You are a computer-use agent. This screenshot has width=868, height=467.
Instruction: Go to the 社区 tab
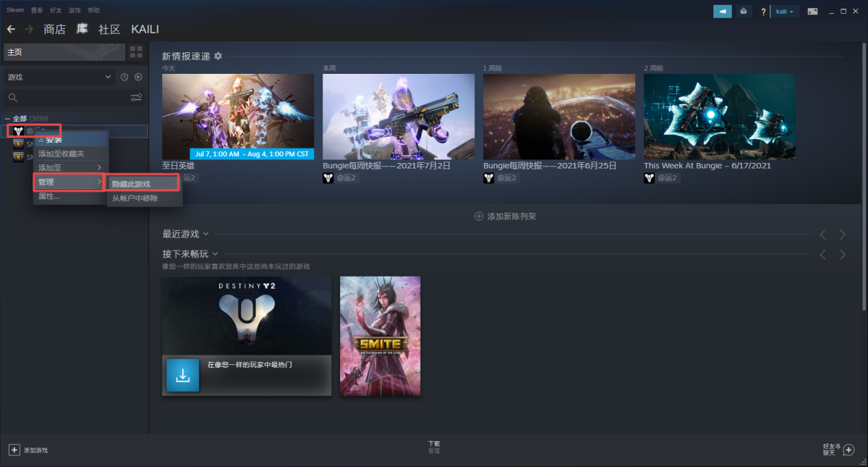click(109, 30)
